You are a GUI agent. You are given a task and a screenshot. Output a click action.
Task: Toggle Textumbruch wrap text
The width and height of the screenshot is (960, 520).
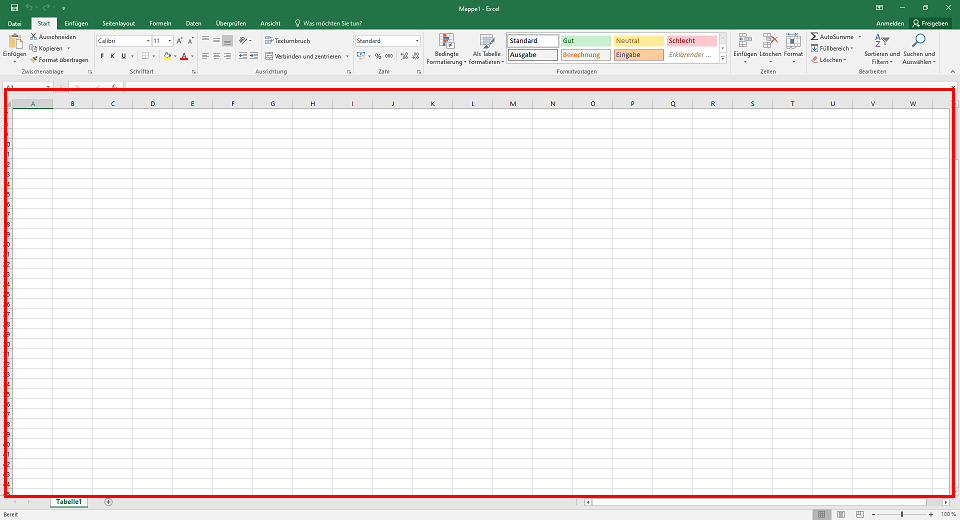tap(287, 40)
